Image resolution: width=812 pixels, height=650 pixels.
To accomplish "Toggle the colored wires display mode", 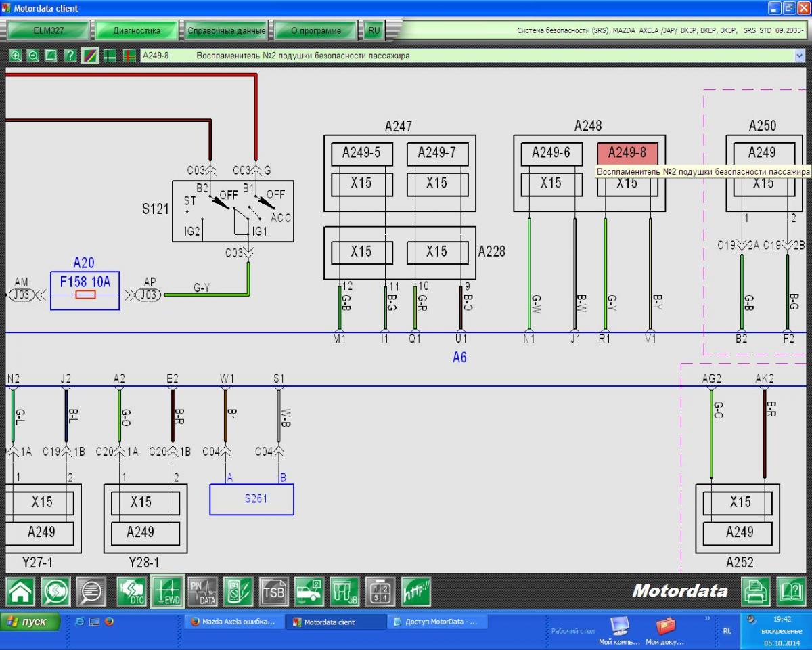I will coord(89,56).
